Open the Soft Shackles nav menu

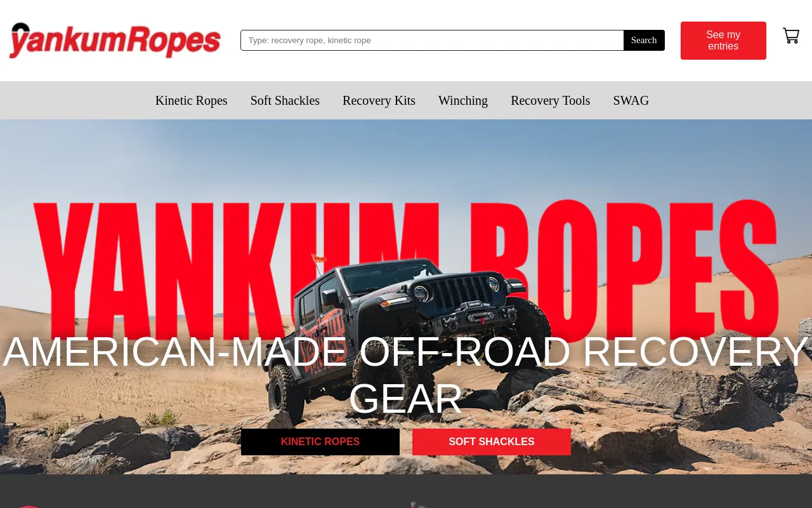pyautogui.click(x=285, y=100)
